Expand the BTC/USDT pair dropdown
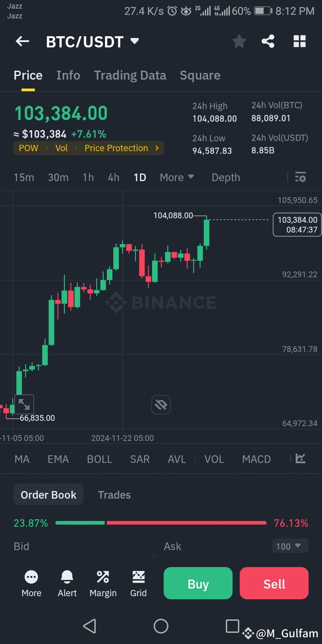Screen dimensions: 322x644 (135, 42)
